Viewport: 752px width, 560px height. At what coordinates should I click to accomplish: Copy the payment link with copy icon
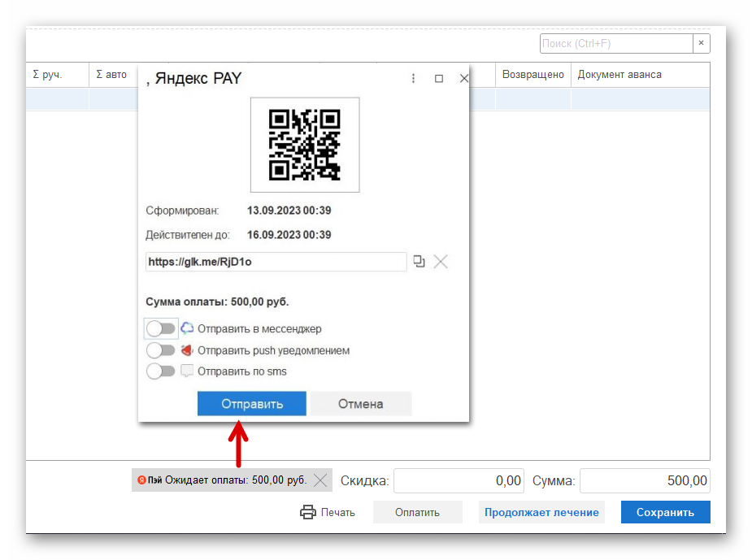pos(419,261)
